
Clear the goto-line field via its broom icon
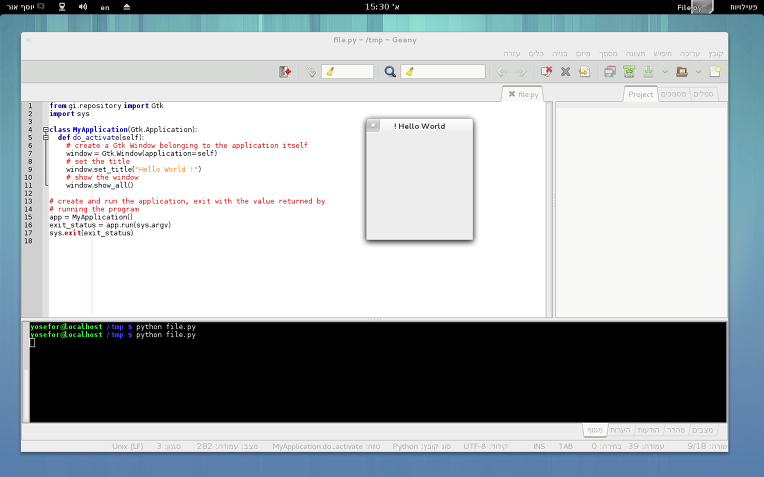(330, 72)
